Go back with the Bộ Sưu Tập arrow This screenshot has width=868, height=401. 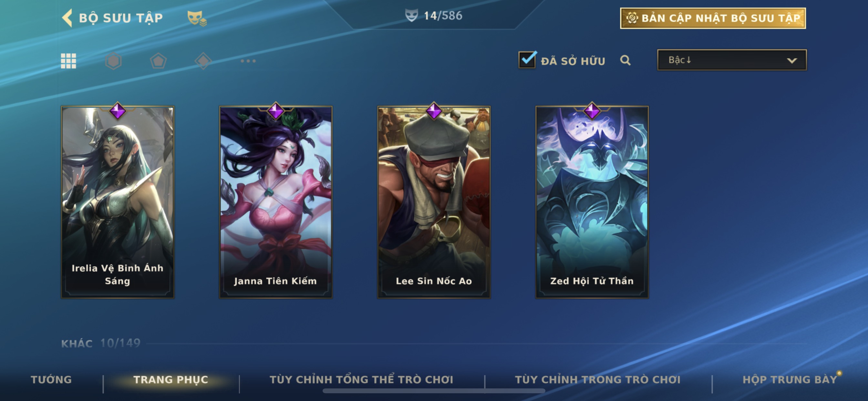tap(67, 18)
